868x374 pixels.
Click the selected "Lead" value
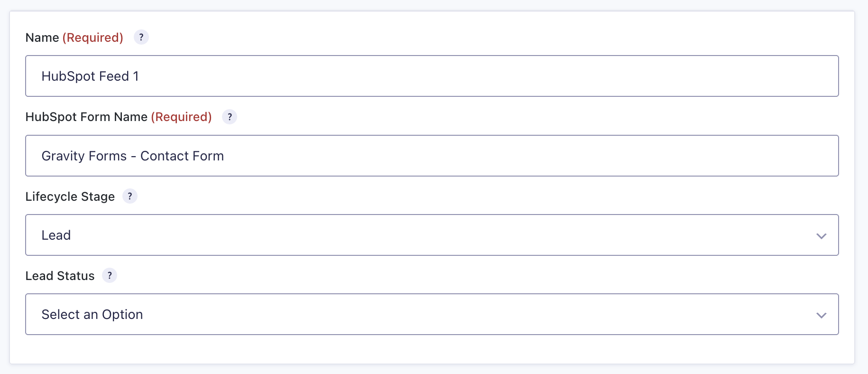coord(56,235)
